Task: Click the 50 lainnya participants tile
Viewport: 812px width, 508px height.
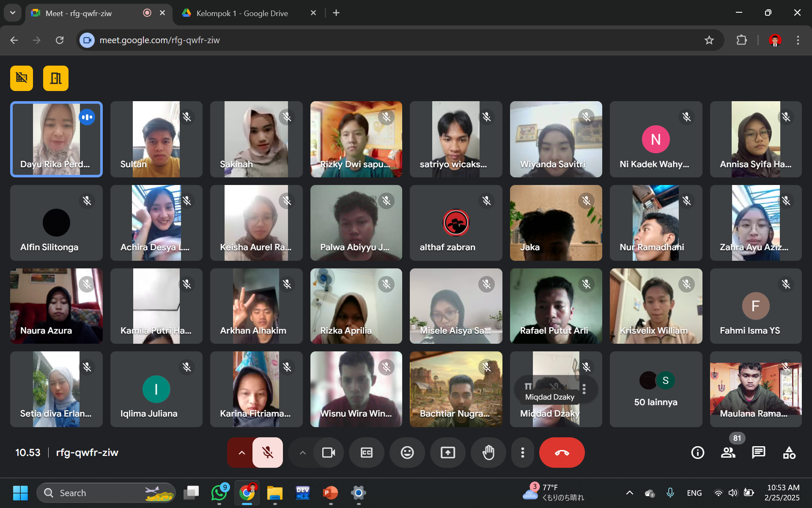Action: coord(656,389)
